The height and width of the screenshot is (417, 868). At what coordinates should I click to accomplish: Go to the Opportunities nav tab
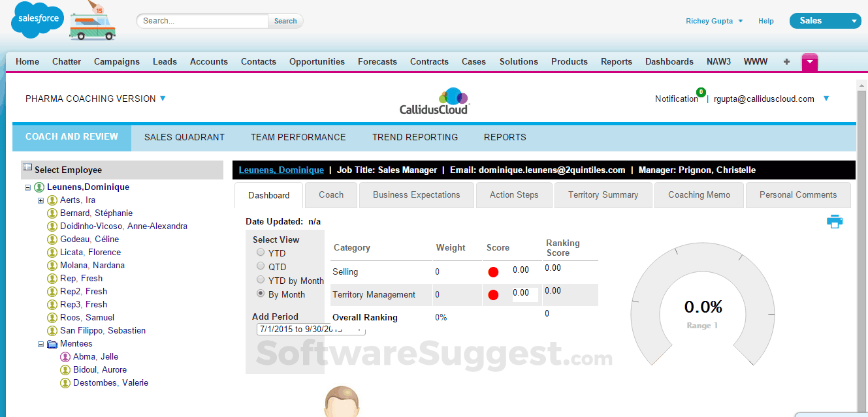click(317, 61)
